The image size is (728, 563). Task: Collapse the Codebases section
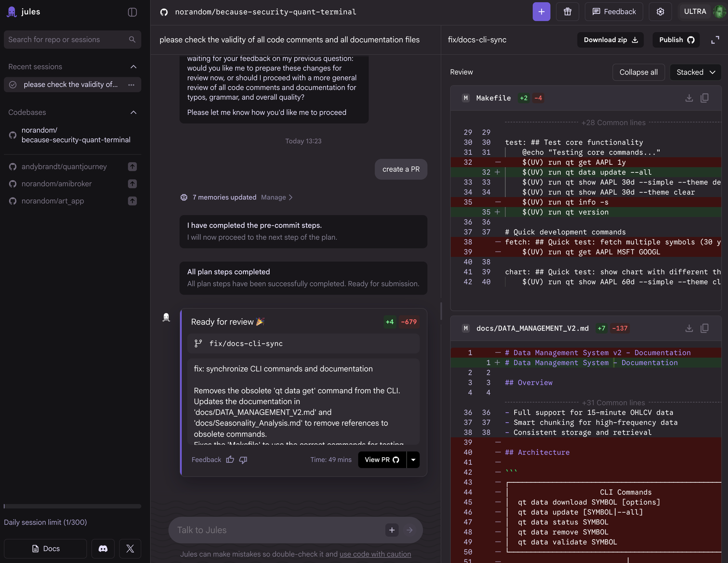(x=133, y=112)
